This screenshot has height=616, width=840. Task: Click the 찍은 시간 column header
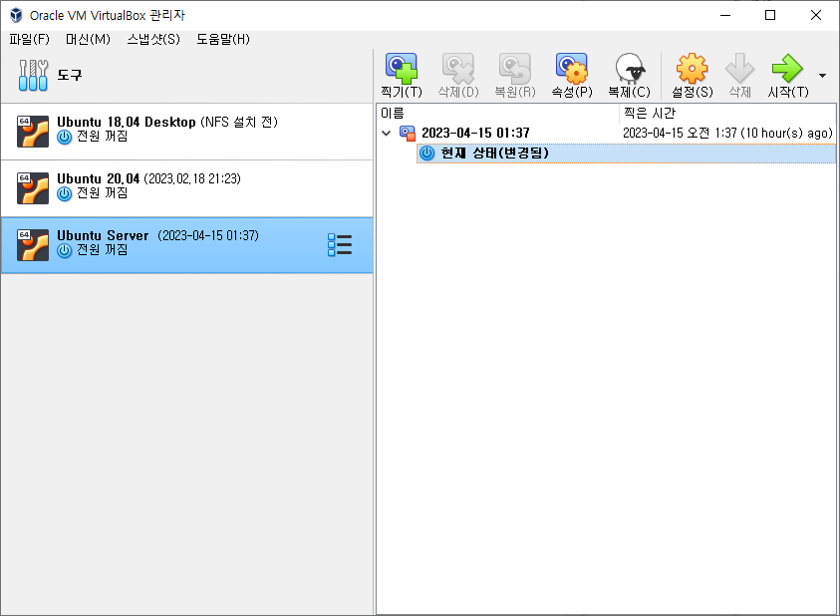click(727, 113)
